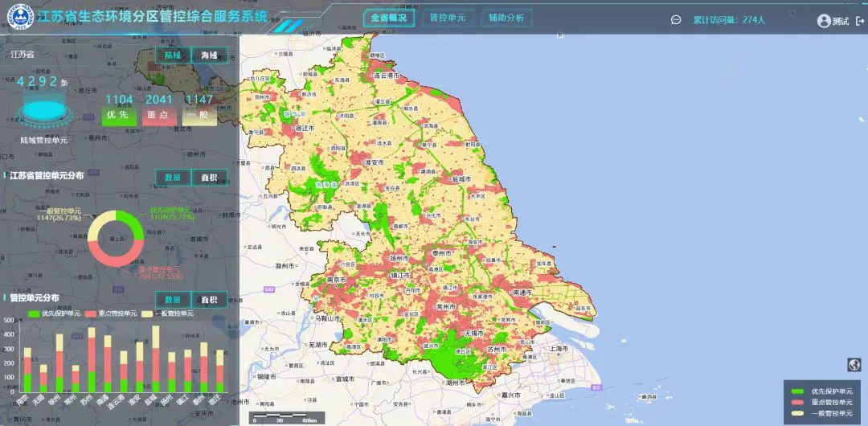Image resolution: width=868 pixels, height=426 pixels.
Task: Click the globe basemap switcher icon
Action: [x=854, y=365]
